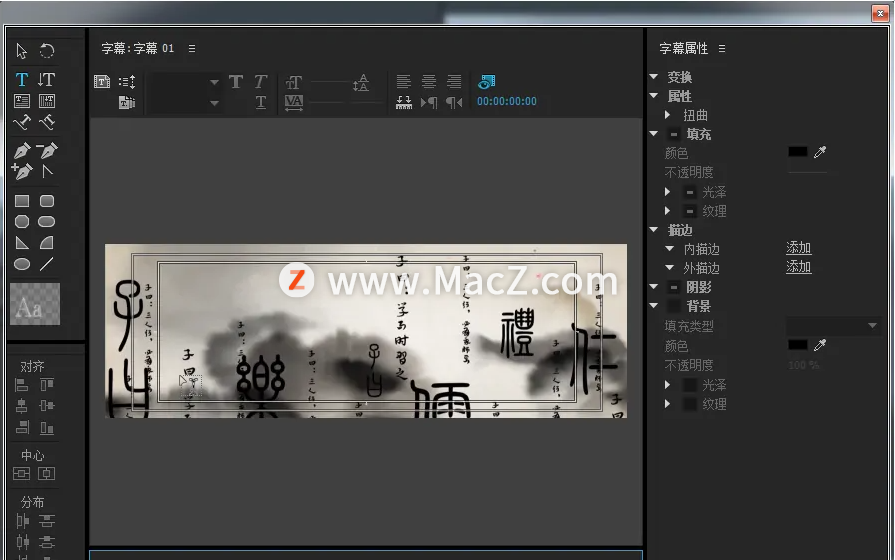Select the Line tool

(x=47, y=264)
